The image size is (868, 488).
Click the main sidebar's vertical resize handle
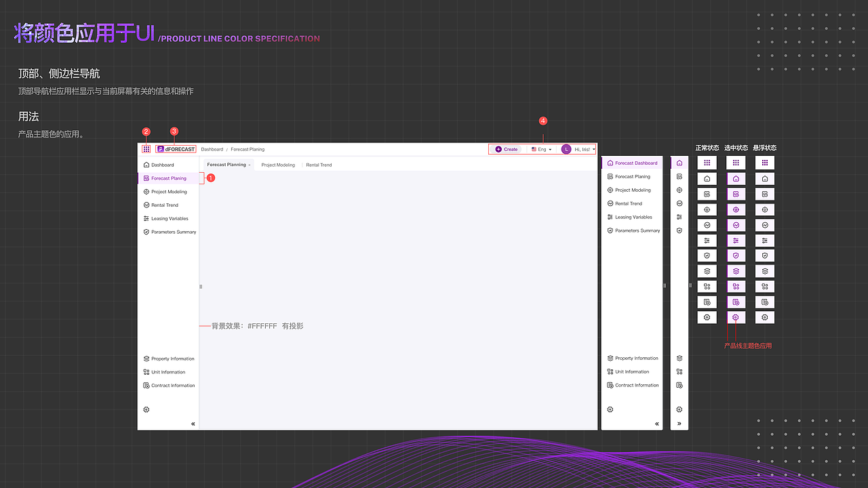point(201,287)
